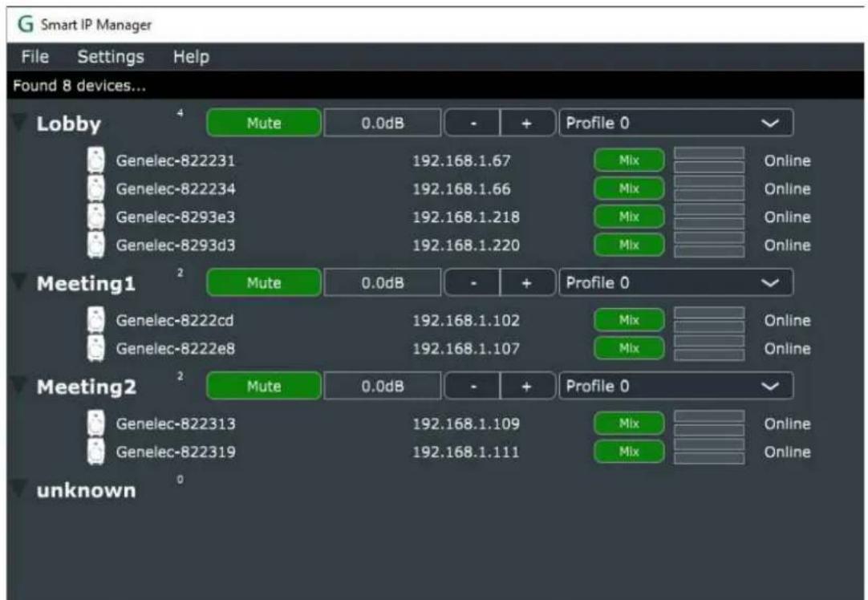Select the Lobby zone heading
The width and height of the screenshot is (868, 600).
coord(69,124)
